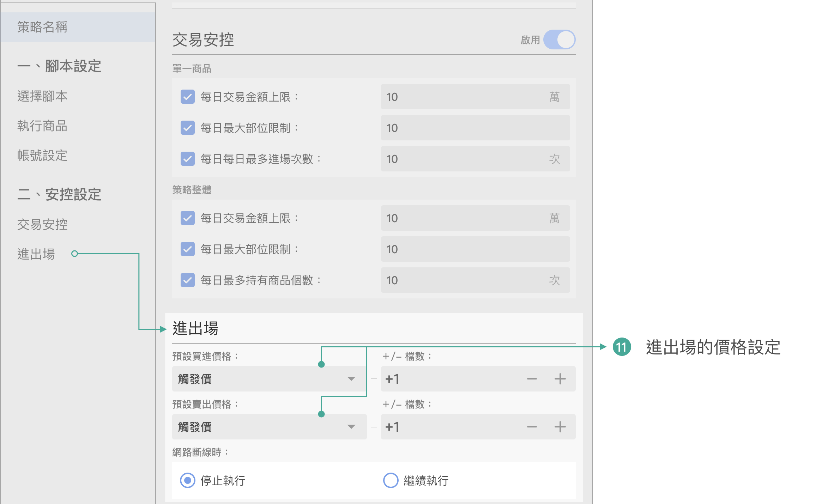This screenshot has height=504, width=822.
Task: Open 執行商品 sidebar item
Action: click(x=42, y=126)
